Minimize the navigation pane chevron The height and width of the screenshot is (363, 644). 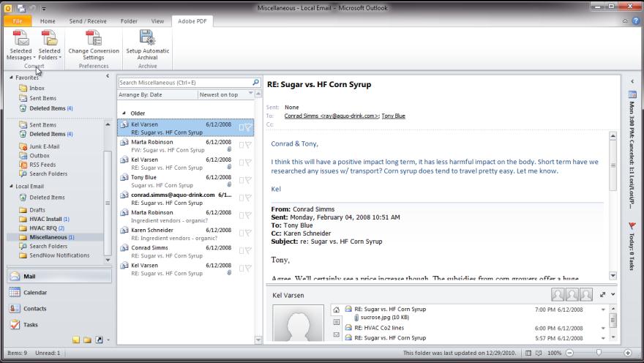coord(108,76)
